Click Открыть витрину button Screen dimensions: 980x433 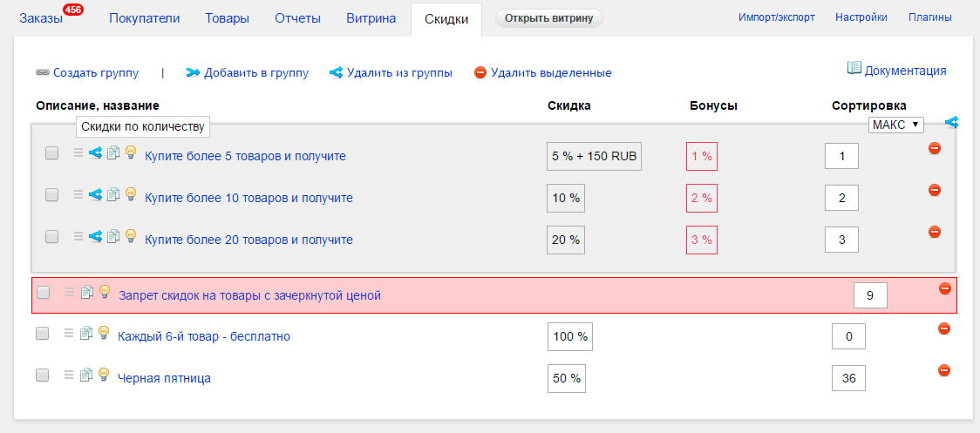click(x=548, y=17)
